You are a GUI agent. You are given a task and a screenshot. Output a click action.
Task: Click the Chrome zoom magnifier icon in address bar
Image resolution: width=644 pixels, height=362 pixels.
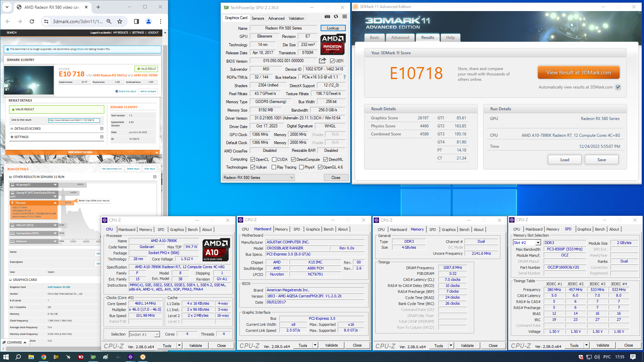pyautogui.click(x=109, y=21)
